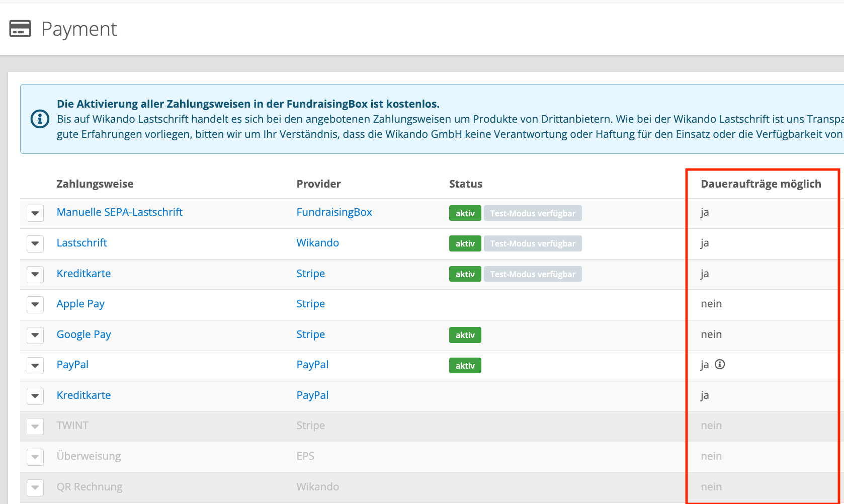Viewport: 844px width, 504px height.
Task: Click the Payment page heading
Action: (x=79, y=29)
